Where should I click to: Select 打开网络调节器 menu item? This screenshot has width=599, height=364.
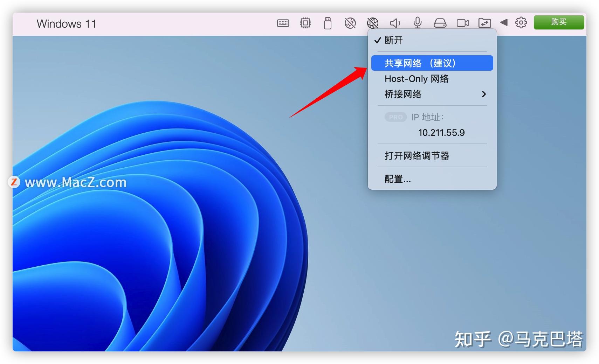coord(418,156)
